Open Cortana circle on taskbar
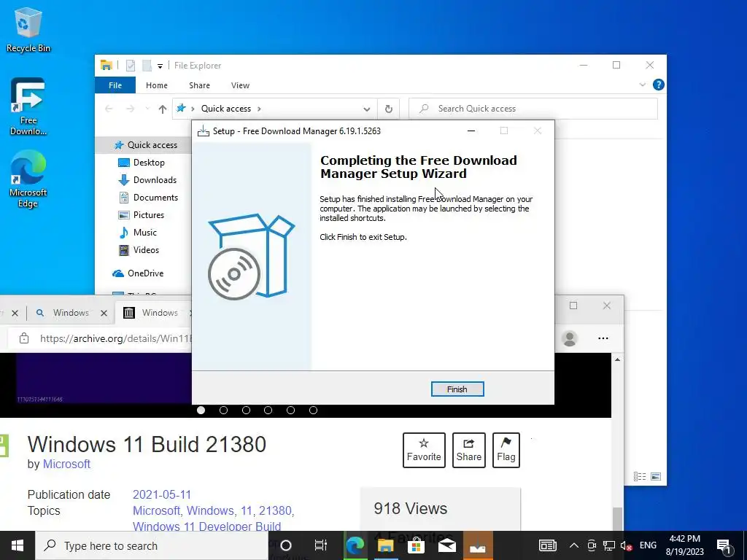Image resolution: width=747 pixels, height=560 pixels. 286,545
